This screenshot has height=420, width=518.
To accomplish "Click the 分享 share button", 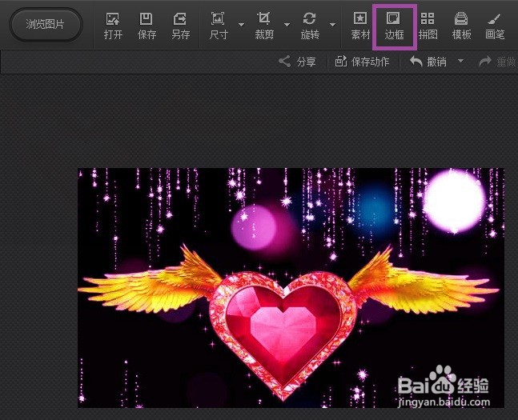I will coord(297,62).
